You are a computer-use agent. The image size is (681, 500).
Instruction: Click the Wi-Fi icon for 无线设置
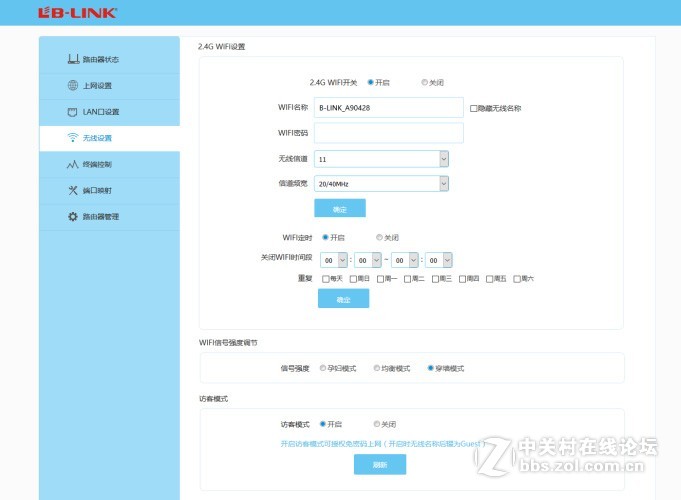[x=72, y=137]
